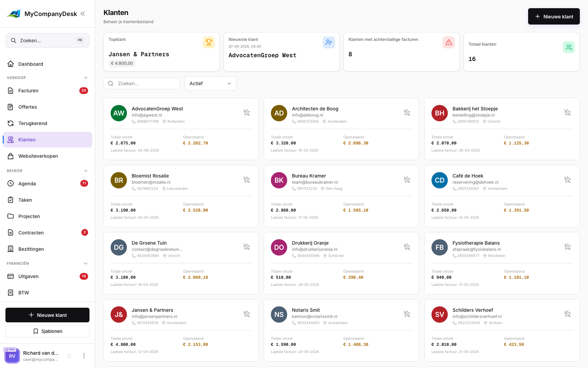
Task: Click the CD avatar of Café de Hoek
Action: [x=440, y=180]
